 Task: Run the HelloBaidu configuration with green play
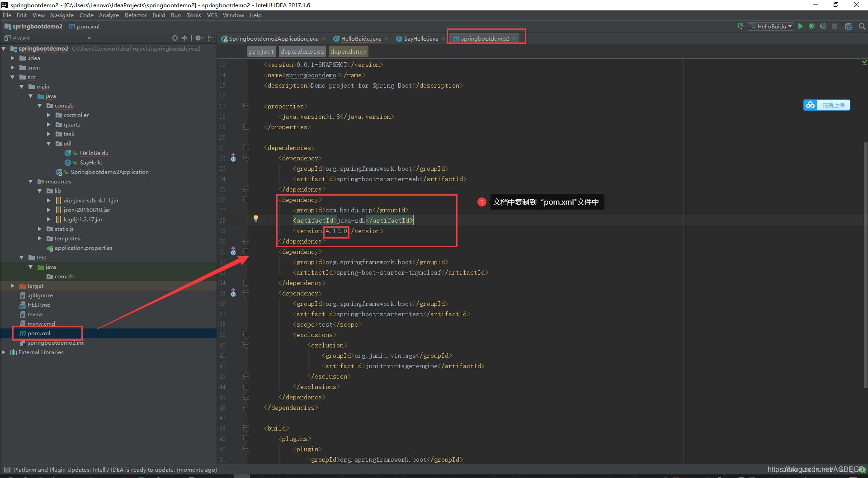[801, 27]
